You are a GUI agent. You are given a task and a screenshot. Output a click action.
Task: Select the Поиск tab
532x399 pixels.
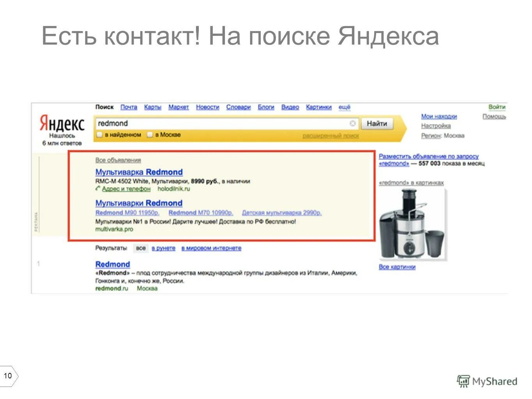pyautogui.click(x=104, y=107)
